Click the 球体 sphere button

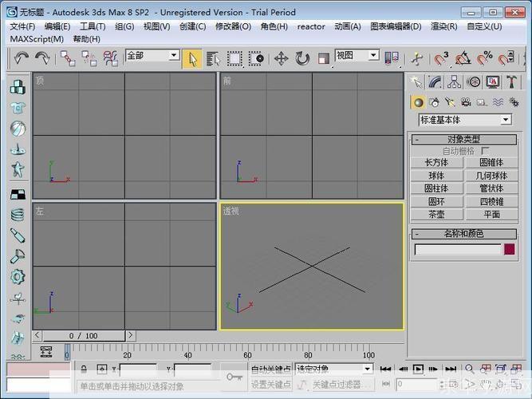[x=437, y=176]
